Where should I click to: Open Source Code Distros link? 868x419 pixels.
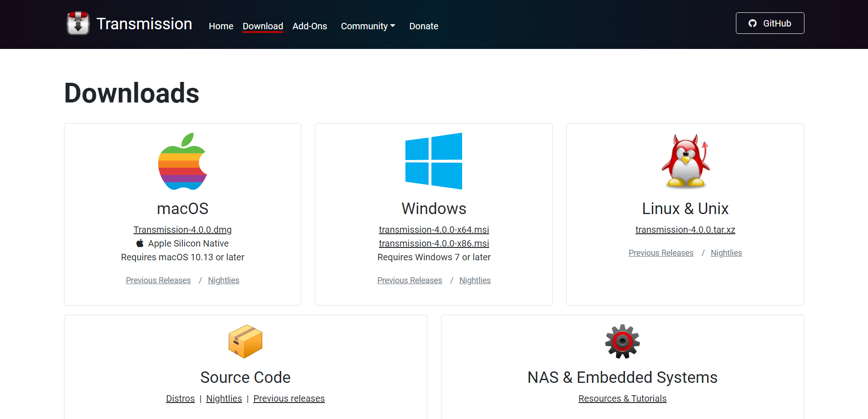click(180, 398)
